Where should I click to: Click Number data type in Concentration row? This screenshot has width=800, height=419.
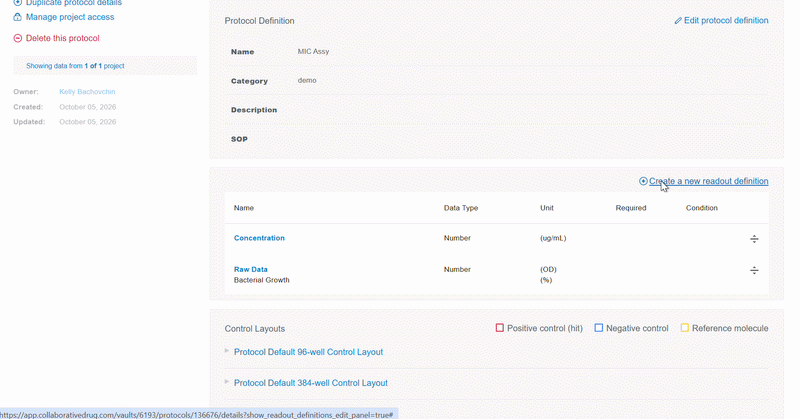point(457,238)
